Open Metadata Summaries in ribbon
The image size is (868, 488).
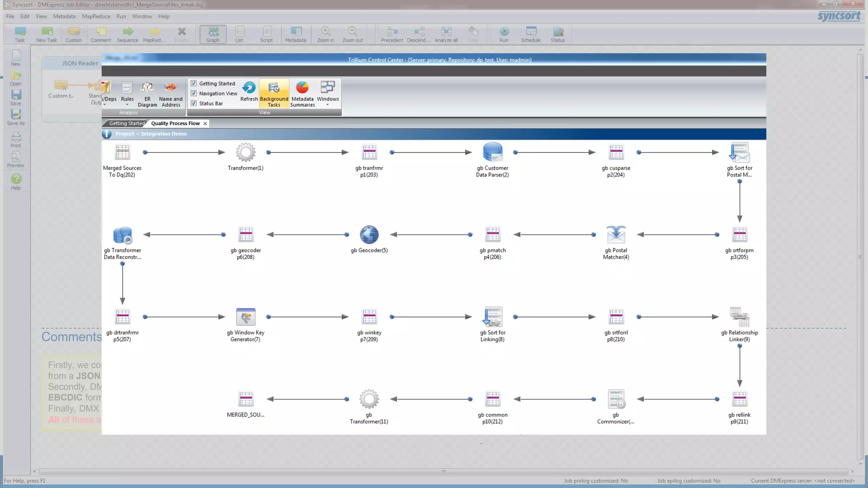(x=302, y=93)
